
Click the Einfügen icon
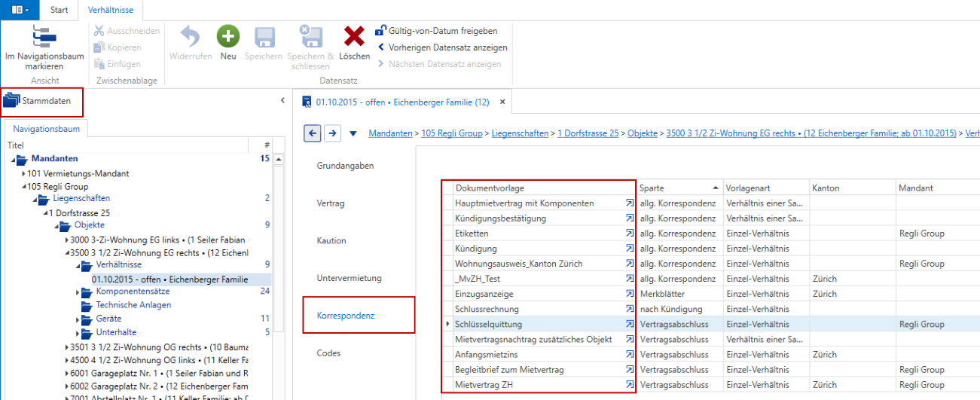click(99, 64)
